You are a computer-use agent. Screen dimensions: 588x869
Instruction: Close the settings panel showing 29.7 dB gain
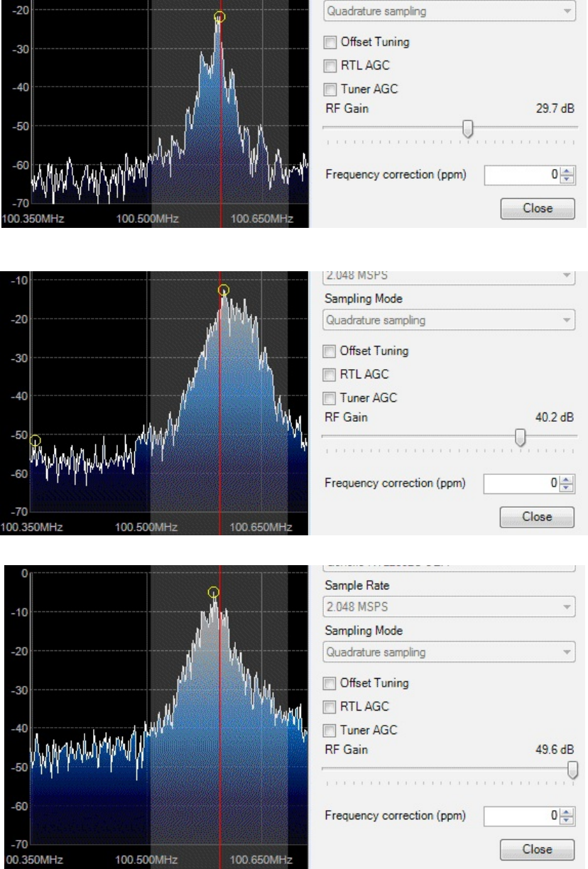538,209
